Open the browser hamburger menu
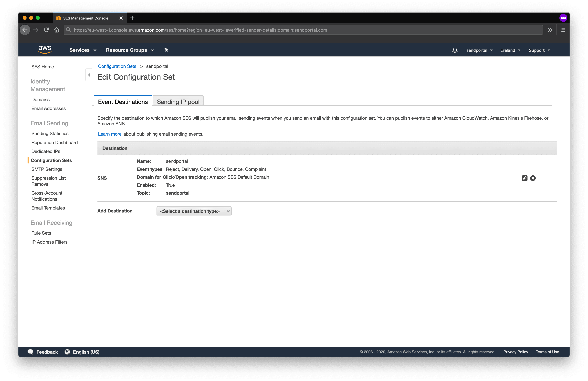The width and height of the screenshot is (588, 381). point(563,30)
